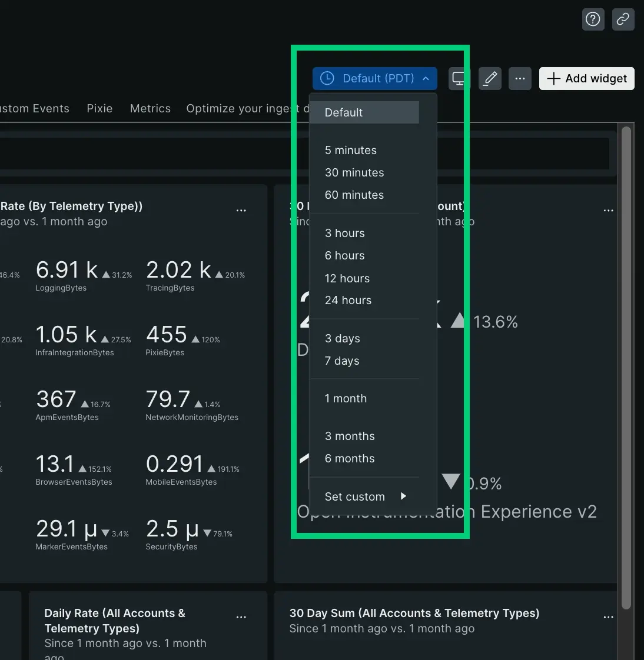Screen dimensions: 644x660
Task: Click the pencil edit dashboard icon
Action: pos(490,79)
